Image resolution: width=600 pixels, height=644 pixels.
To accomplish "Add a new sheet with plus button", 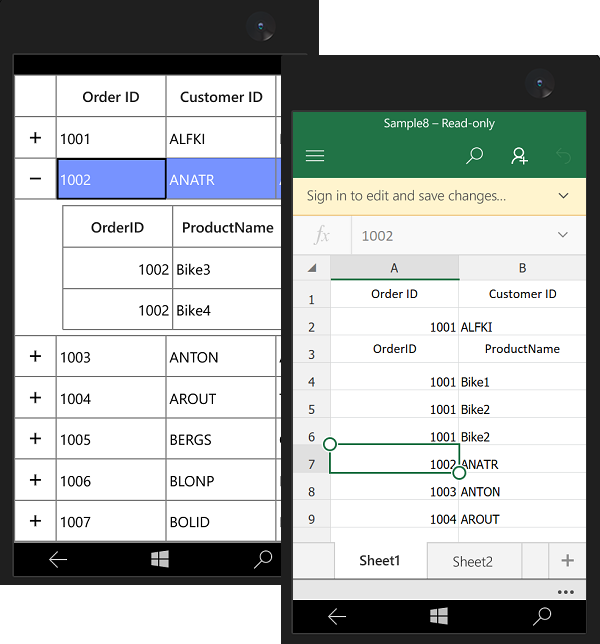I will coord(567,561).
